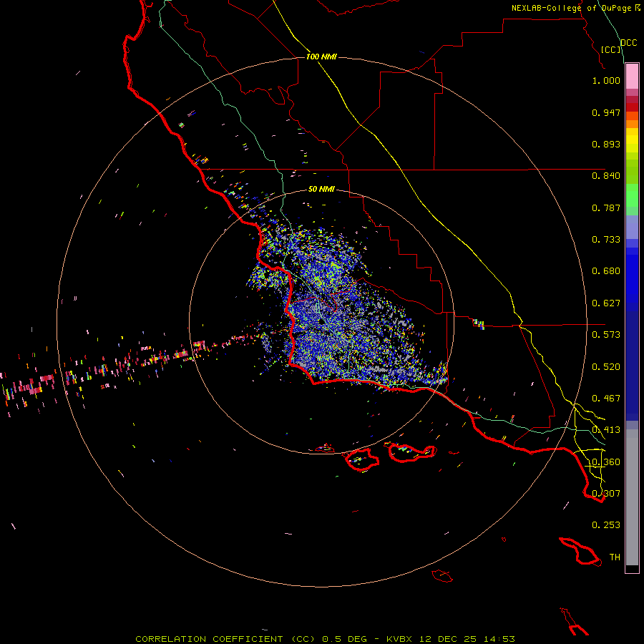Image resolution: width=644 pixels, height=644 pixels.
Task: Click the 0.787 value on the color scale
Action: [606, 208]
